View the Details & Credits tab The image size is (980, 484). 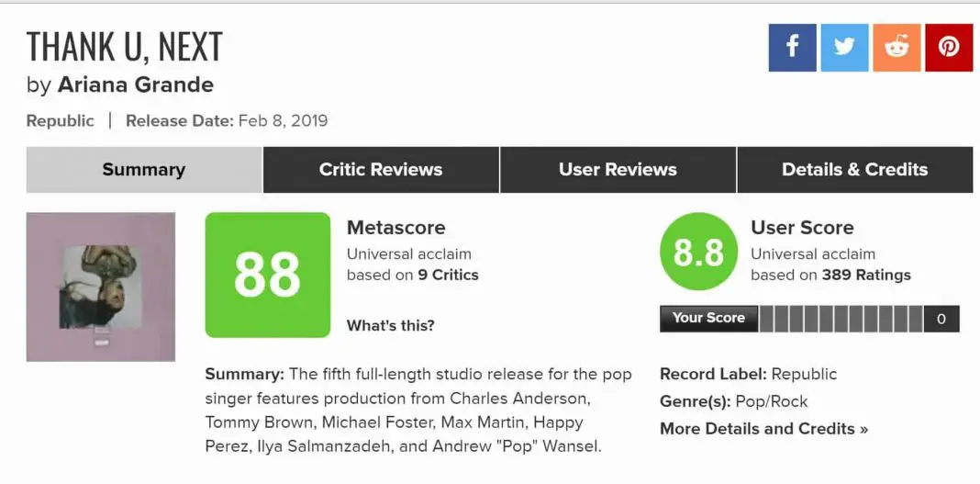tap(854, 170)
